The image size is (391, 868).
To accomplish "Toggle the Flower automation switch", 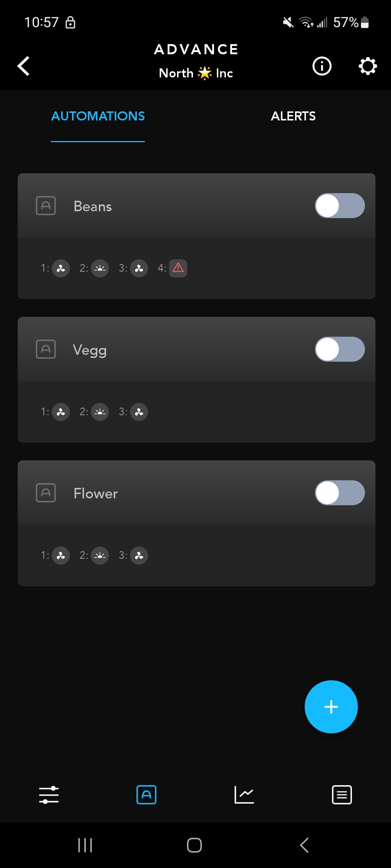I will [x=340, y=493].
